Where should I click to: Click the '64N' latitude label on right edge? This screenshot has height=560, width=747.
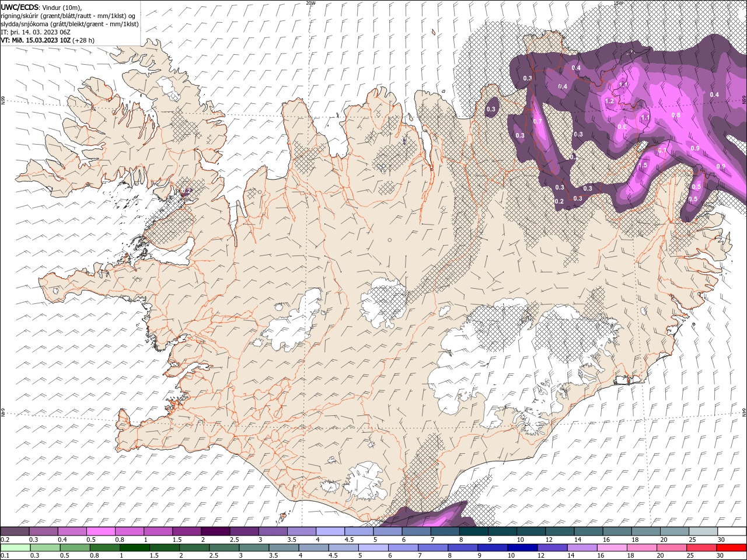[744, 412]
